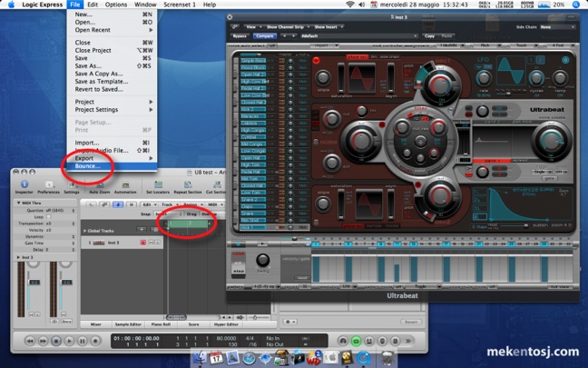
Task: Click the Catch playhead button in Arrange
Action: (118, 204)
